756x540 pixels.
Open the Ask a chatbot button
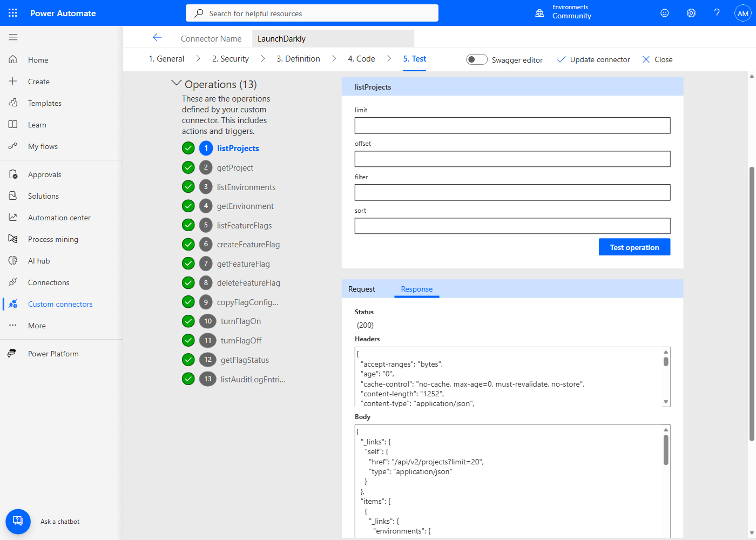pos(18,521)
